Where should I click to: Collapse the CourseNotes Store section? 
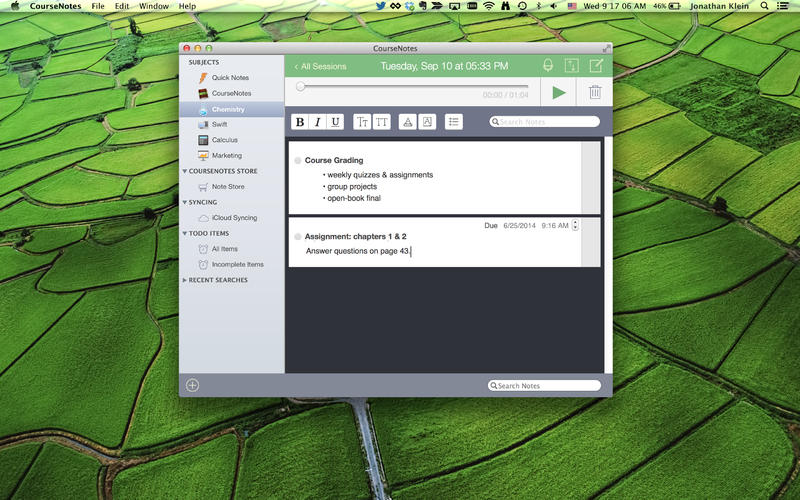pos(185,171)
